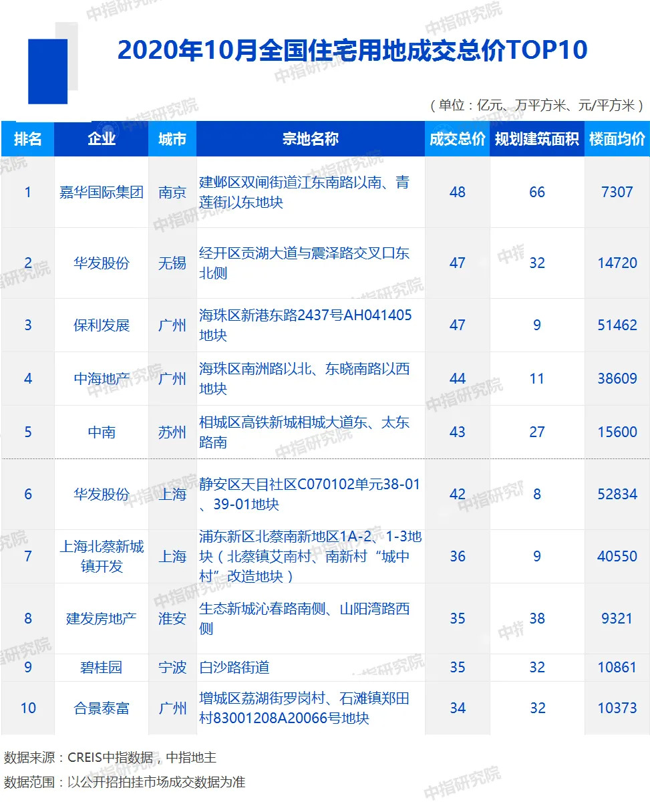Screen dimensions: 650x812
Task: Click the plot name starting 增城区荔湖街罗岗村
Action: point(305,708)
